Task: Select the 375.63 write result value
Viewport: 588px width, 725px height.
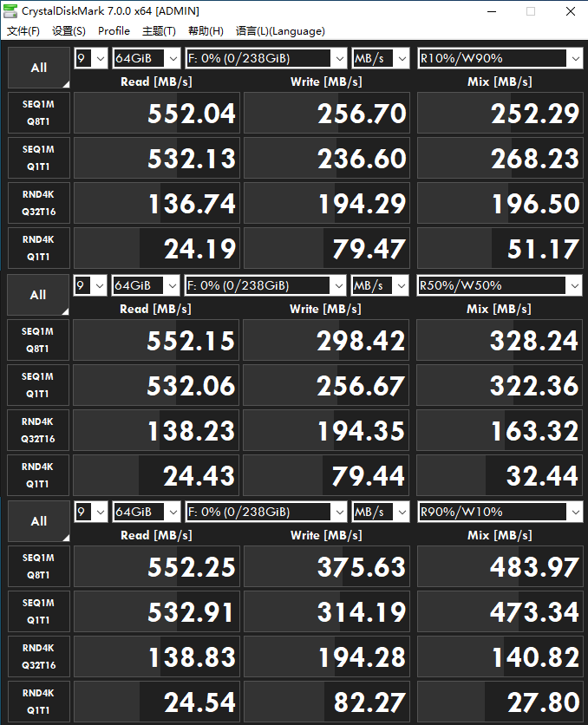Action: [x=327, y=566]
